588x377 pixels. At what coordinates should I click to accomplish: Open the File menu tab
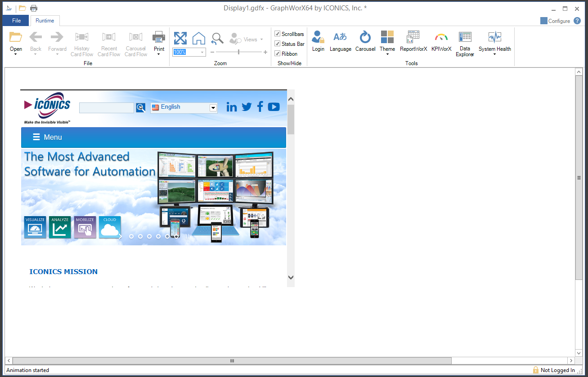pos(16,21)
